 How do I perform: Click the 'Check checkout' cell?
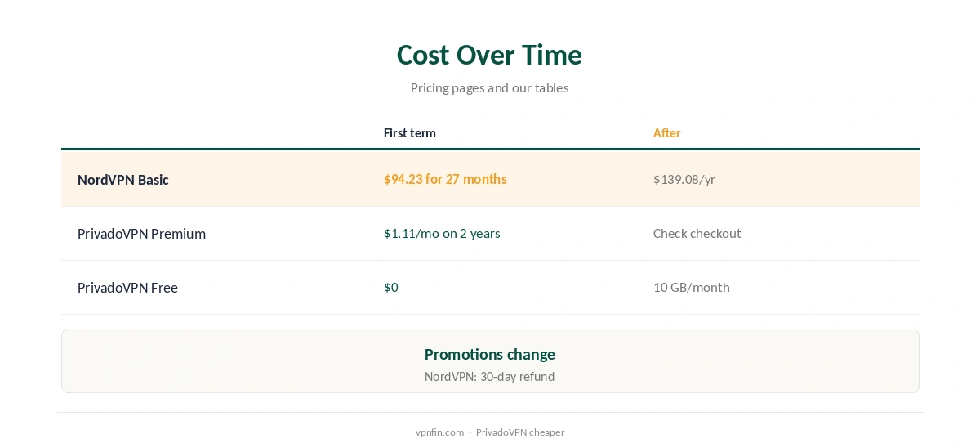click(697, 234)
